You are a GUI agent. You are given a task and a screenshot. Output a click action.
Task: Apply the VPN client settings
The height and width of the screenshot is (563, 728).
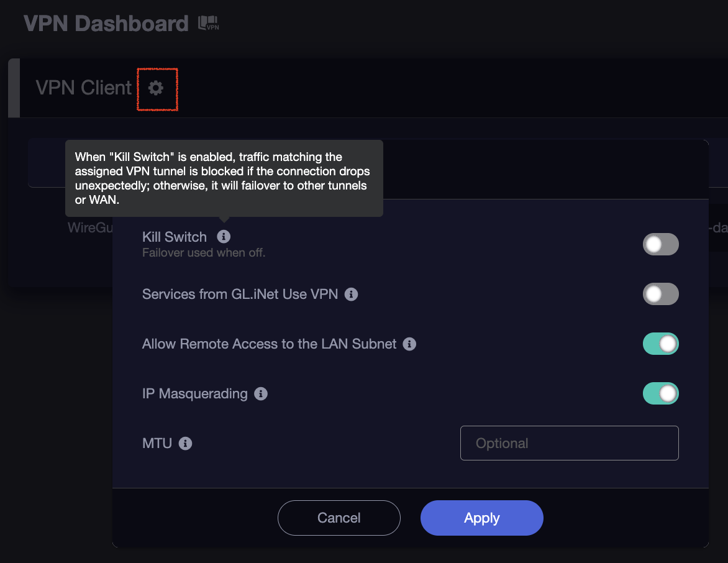[482, 518]
